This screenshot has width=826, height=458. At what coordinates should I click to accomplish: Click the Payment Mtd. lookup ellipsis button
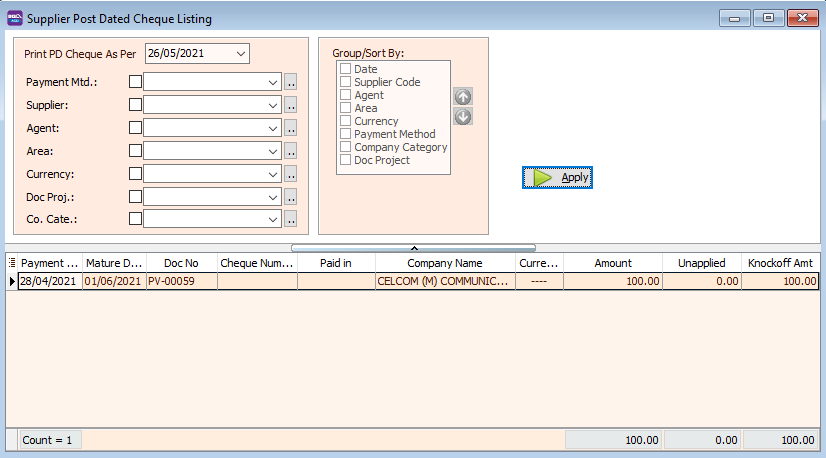[291, 82]
